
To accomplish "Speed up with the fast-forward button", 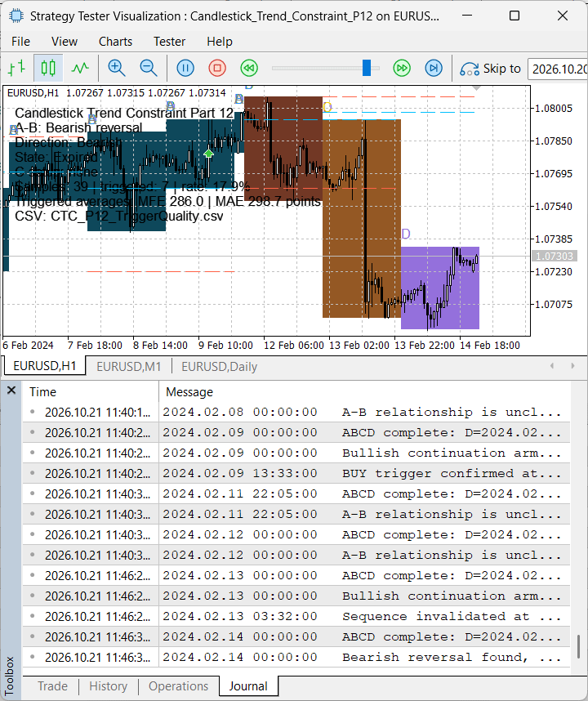I will 402,69.
